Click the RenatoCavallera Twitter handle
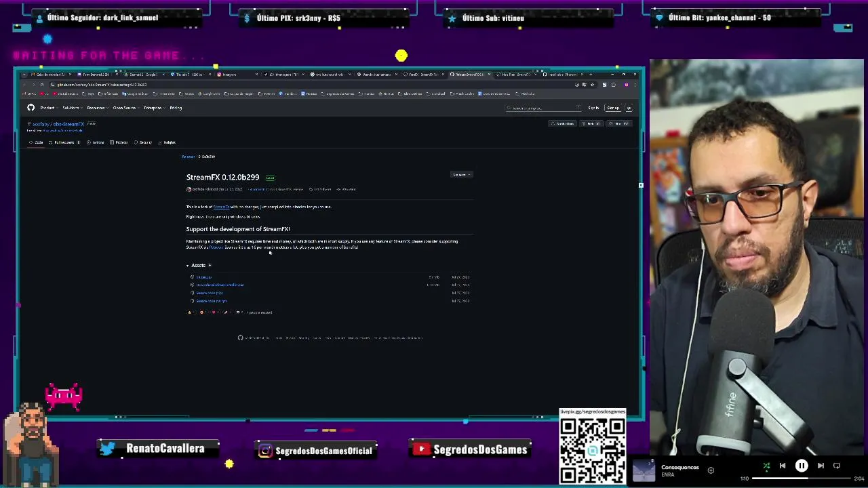 pos(165,449)
